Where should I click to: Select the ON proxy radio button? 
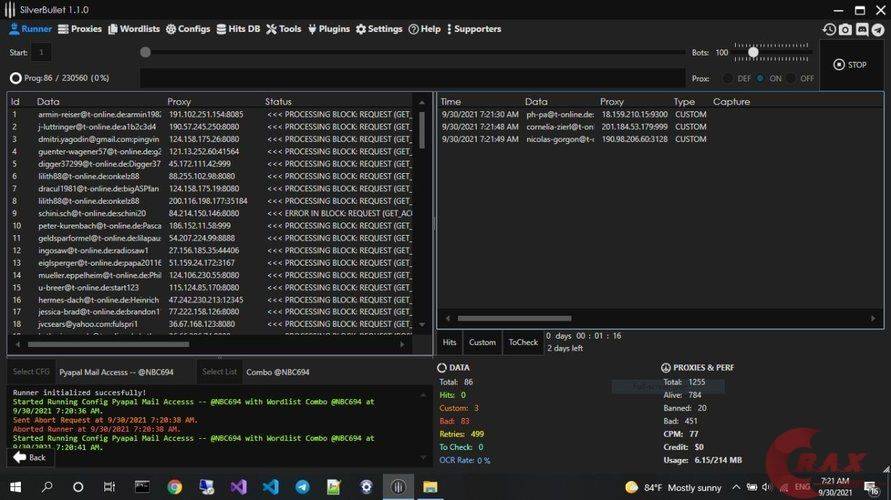760,78
